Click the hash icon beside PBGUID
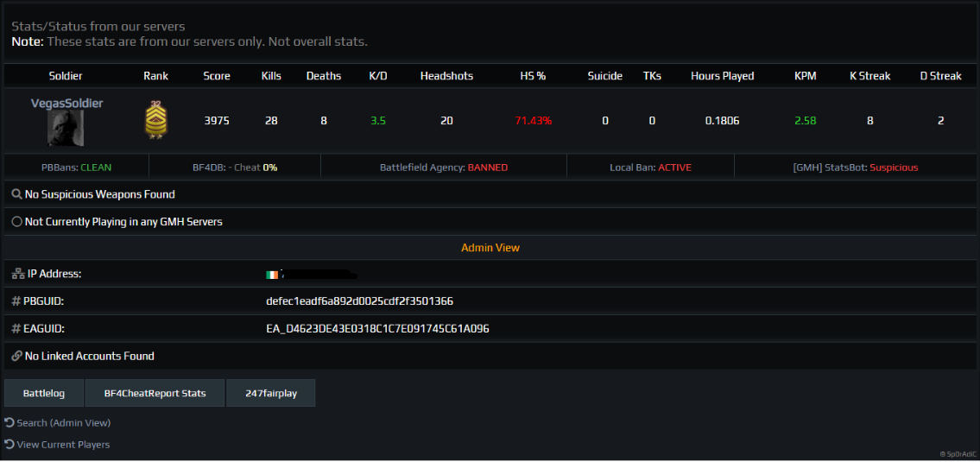Image resolution: width=980 pixels, height=462 pixels. (17, 301)
